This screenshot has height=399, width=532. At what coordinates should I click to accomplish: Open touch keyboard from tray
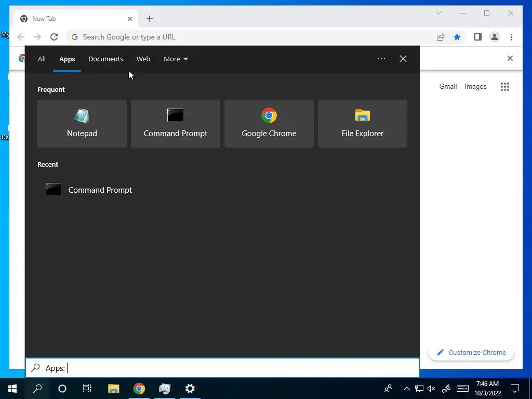[462, 389]
